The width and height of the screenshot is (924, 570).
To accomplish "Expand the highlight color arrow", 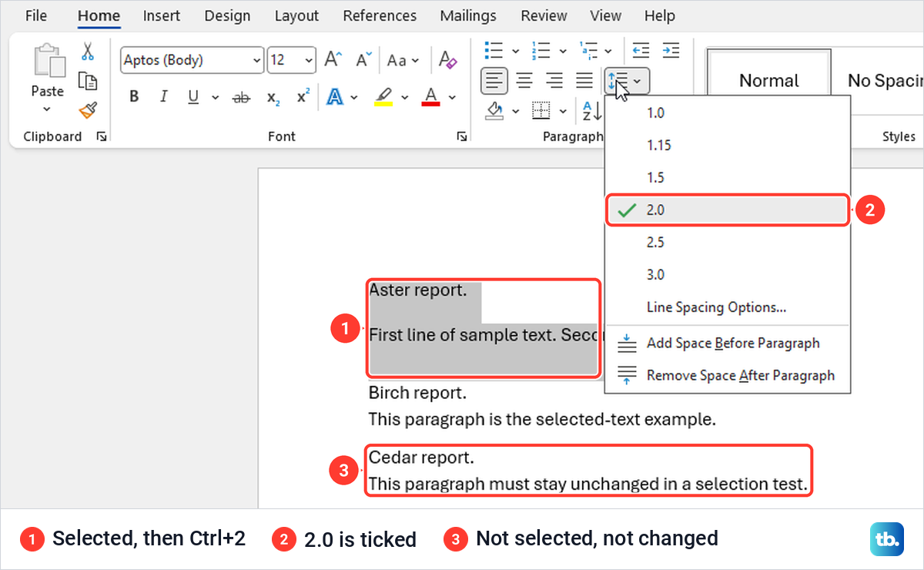I will click(x=404, y=97).
